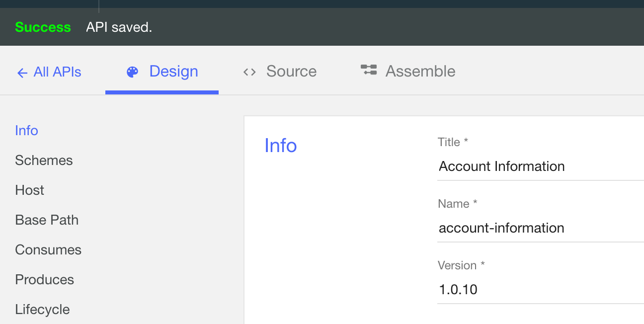The image size is (644, 324).
Task: Click the back arrow icon beside All APIs
Action: [x=22, y=73]
